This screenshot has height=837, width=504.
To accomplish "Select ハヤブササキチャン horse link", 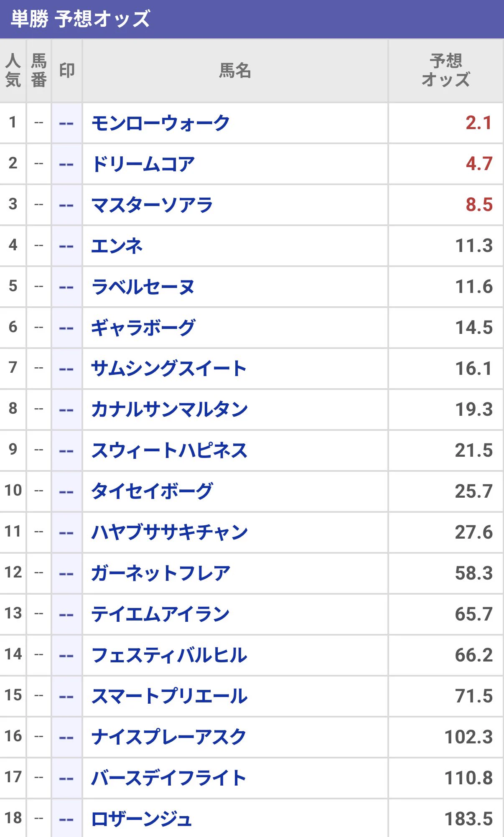I will tap(169, 533).
